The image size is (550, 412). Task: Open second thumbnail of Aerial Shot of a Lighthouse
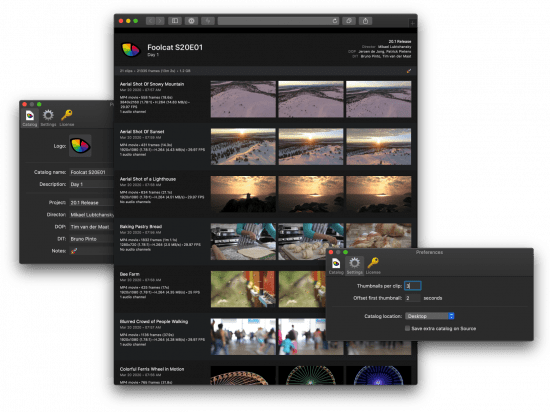tap(311, 194)
